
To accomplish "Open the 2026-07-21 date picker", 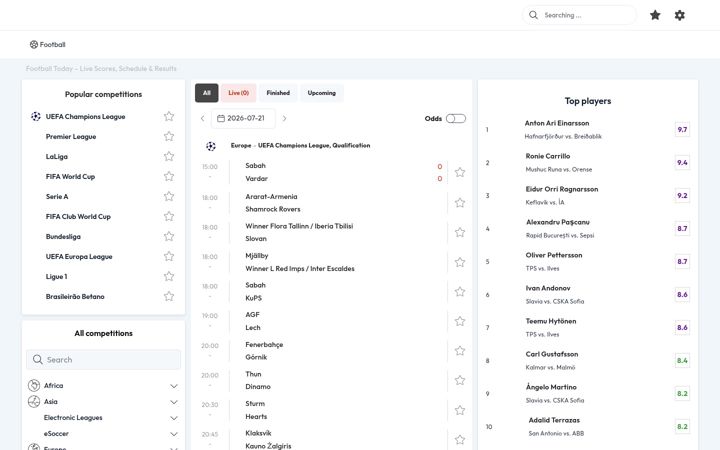I will [x=243, y=118].
